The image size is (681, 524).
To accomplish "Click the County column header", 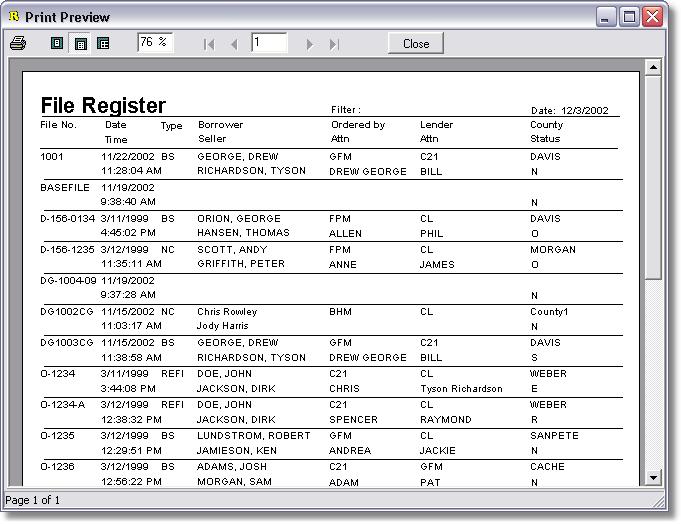I will click(546, 125).
